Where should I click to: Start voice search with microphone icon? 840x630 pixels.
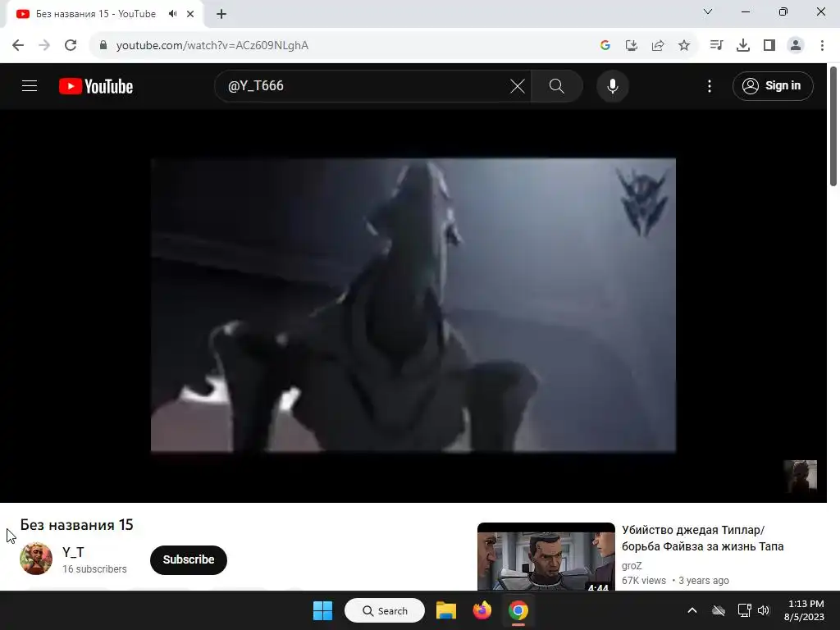[x=612, y=85]
